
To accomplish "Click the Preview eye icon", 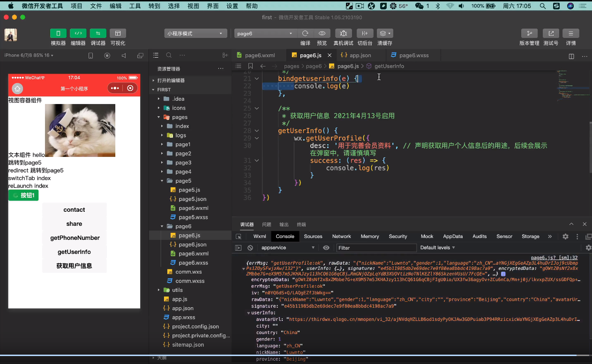I will tap(322, 33).
